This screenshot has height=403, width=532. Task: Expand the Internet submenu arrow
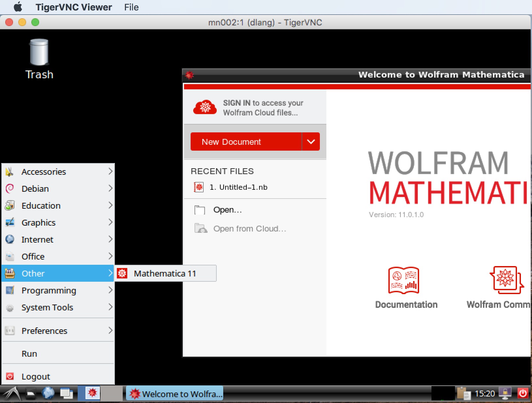coord(110,239)
